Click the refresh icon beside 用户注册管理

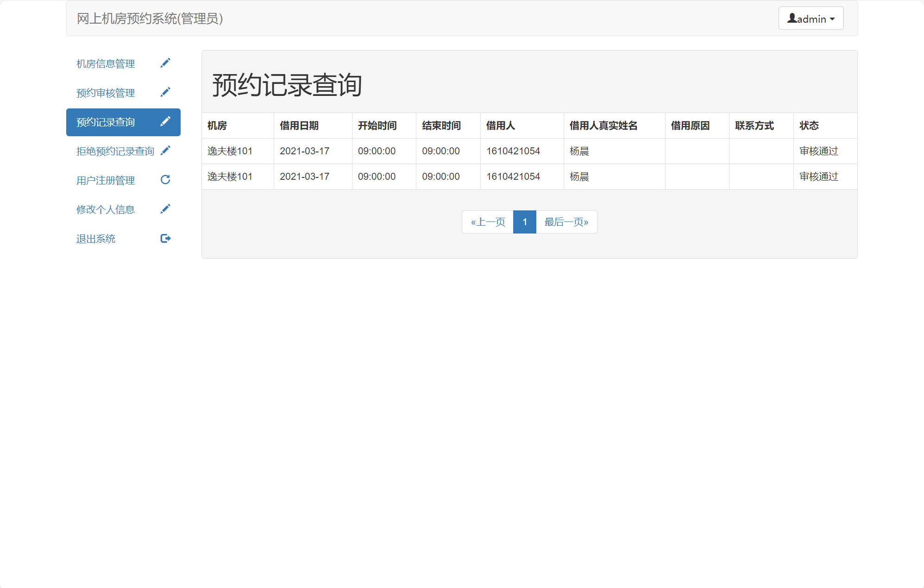166,180
